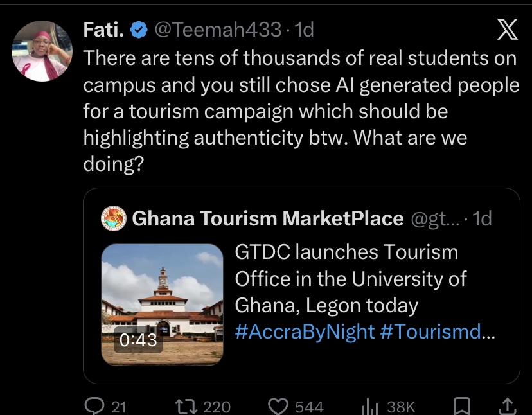Like the tweet with heart icon
Screen dimensions: 532x415
pos(278,406)
